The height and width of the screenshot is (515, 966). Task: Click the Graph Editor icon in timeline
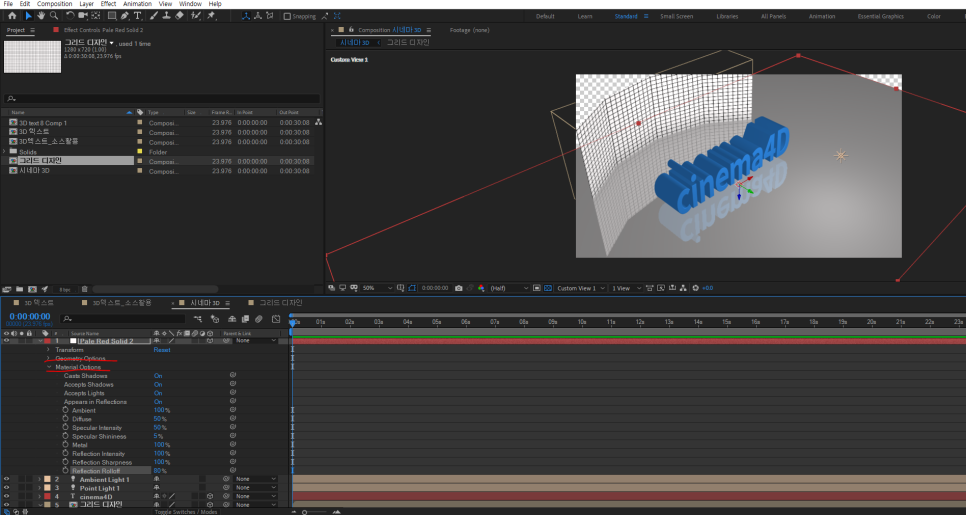276,318
